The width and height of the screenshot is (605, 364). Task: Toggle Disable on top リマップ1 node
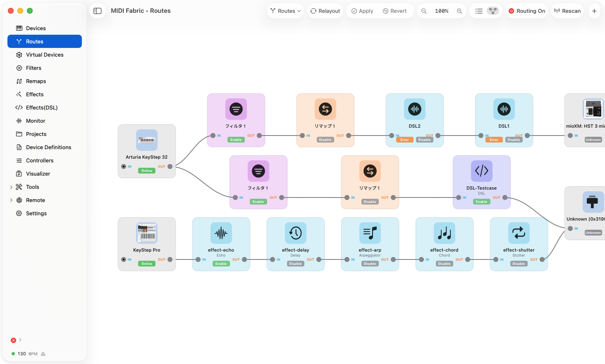[325, 140]
